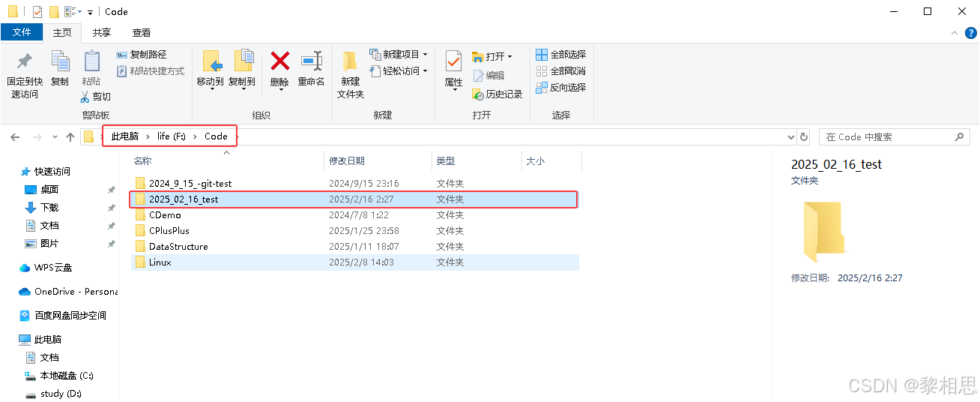Switch to the 共享 Share tab
Viewport: 980px width, 402px height.
(x=101, y=32)
